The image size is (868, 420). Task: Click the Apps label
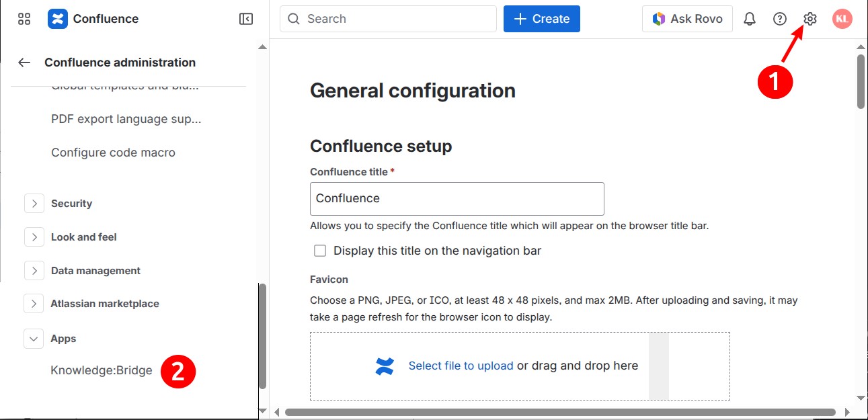tap(63, 339)
